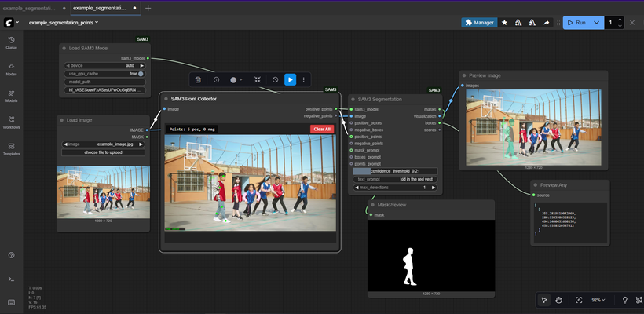The width and height of the screenshot is (644, 314).
Task: Toggle use_gpu_cache switch in Load SAM3 Model
Action: (141, 74)
